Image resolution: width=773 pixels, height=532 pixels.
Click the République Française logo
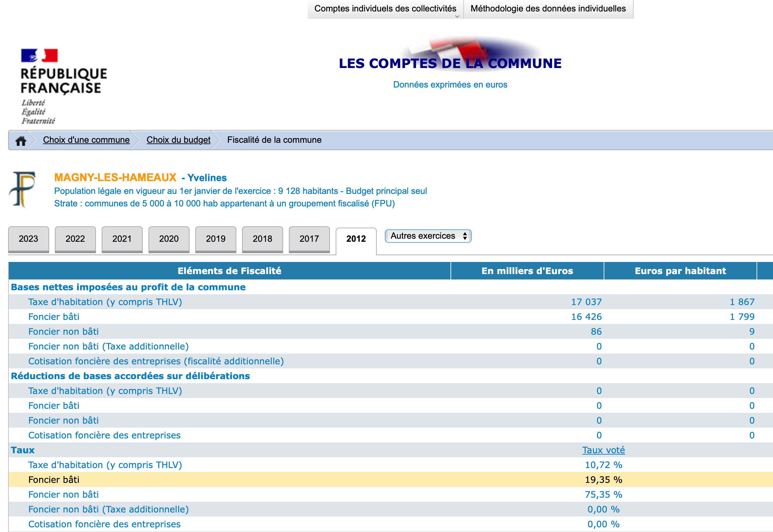(x=63, y=86)
